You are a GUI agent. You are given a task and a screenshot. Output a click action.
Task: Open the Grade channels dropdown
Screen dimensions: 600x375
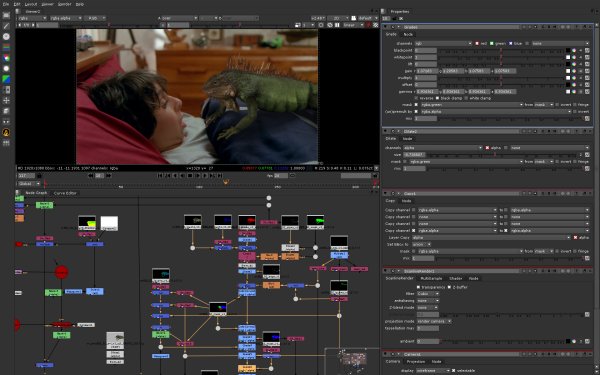443,44
